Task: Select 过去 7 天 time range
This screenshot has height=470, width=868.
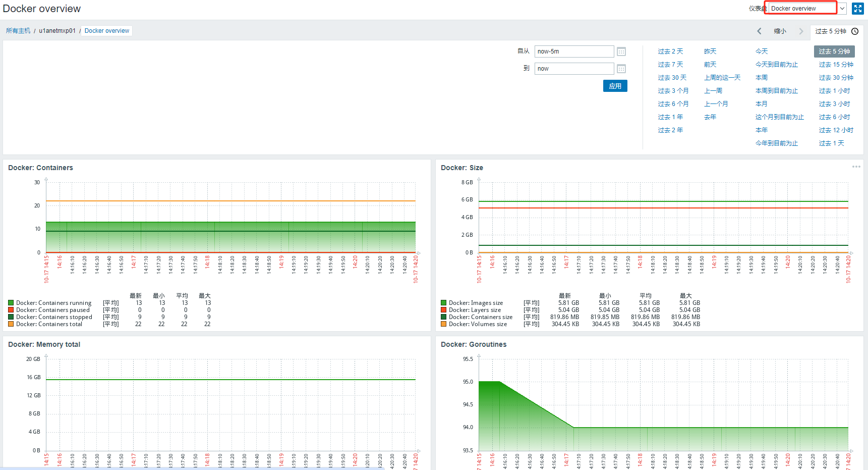Action: tap(670, 65)
